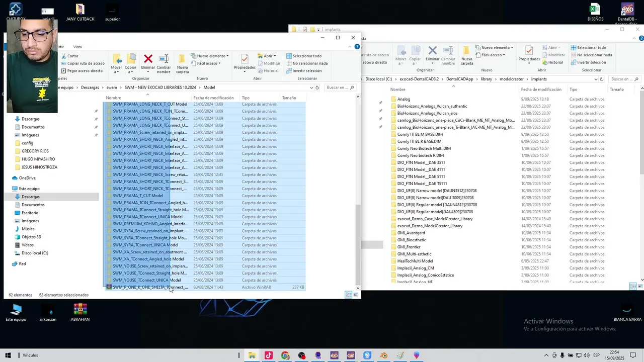Open Help icon in the front Explorer window
Viewport: 644px width, 362px height.
pos(357,47)
